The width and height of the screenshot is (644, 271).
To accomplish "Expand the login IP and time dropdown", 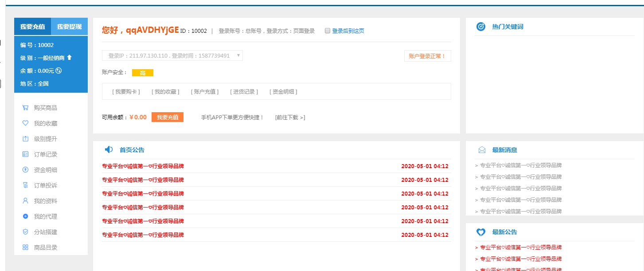I will click(x=238, y=55).
